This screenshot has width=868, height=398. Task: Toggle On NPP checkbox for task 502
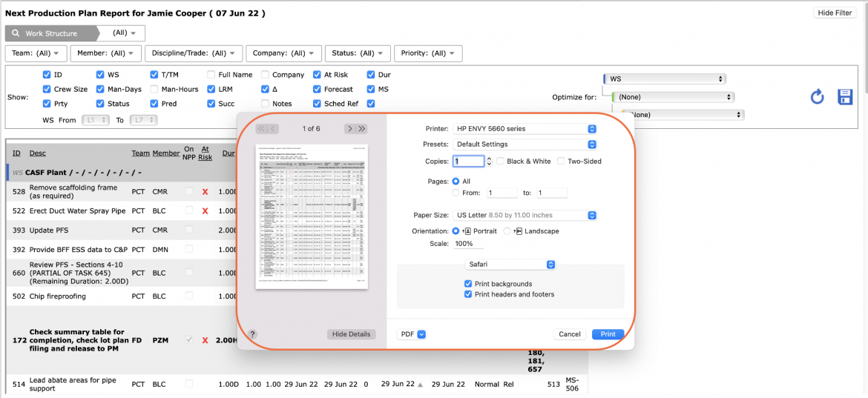[189, 296]
